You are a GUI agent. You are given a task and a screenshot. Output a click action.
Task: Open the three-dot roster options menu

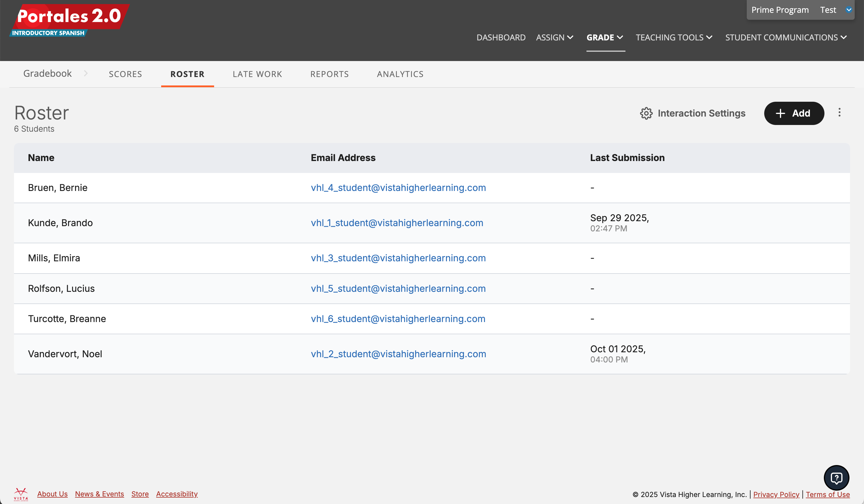839,112
